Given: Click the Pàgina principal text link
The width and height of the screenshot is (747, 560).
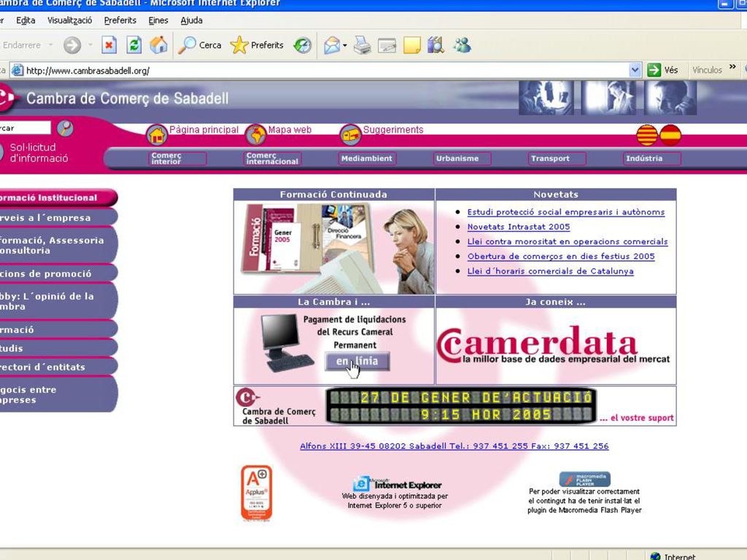Looking at the screenshot, I should (x=204, y=130).
